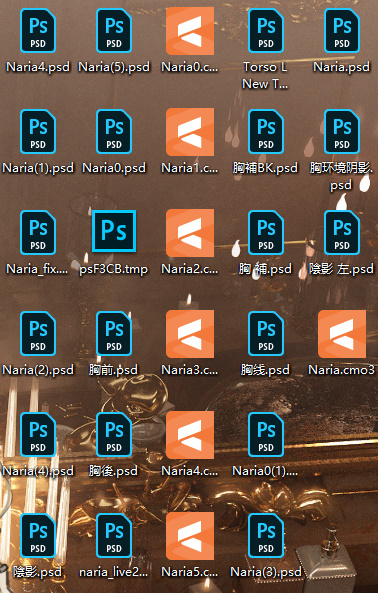Click Naria5.c... Cubism file icon
Screen dimensions: 378x593
pyautogui.click(x=190, y=536)
